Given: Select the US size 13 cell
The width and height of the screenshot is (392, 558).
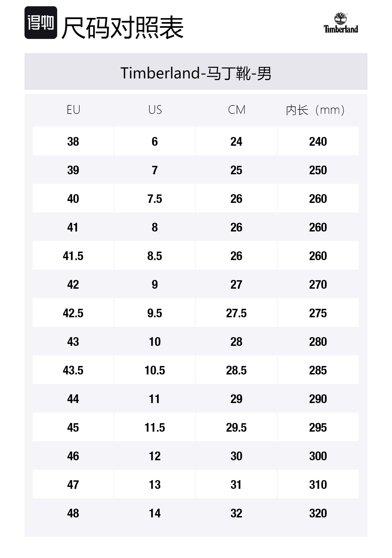Looking at the screenshot, I should point(155,485).
